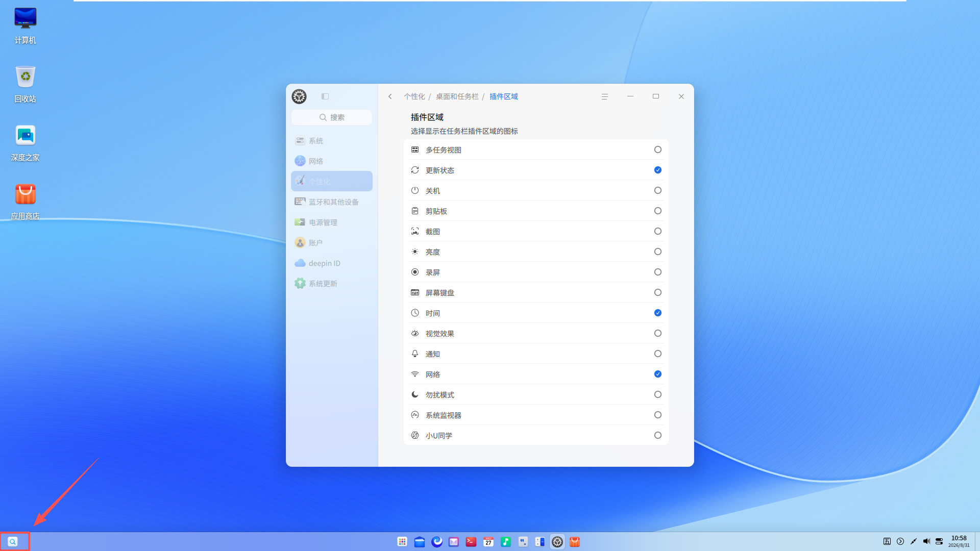Click the 录屏 row label
Viewport: 980px width, 551px height.
432,272
